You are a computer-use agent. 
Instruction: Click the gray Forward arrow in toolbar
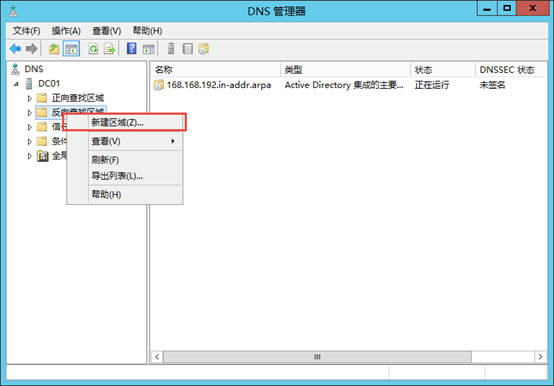[x=32, y=49]
